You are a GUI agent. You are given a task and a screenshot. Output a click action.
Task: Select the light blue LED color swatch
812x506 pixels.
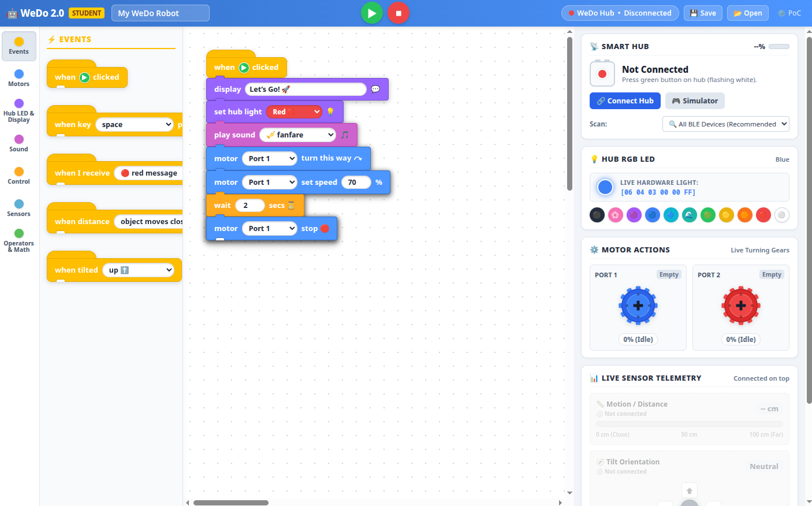pyautogui.click(x=671, y=215)
